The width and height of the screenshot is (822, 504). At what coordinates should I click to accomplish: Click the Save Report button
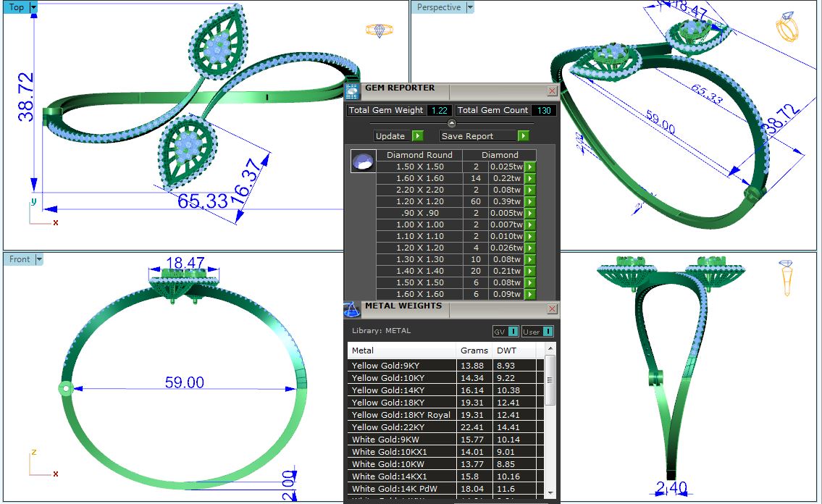[485, 136]
